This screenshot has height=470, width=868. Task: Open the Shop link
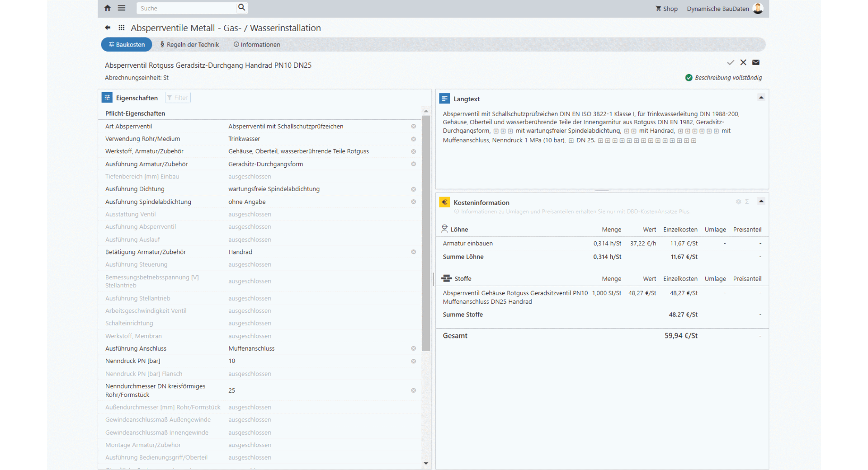666,9
